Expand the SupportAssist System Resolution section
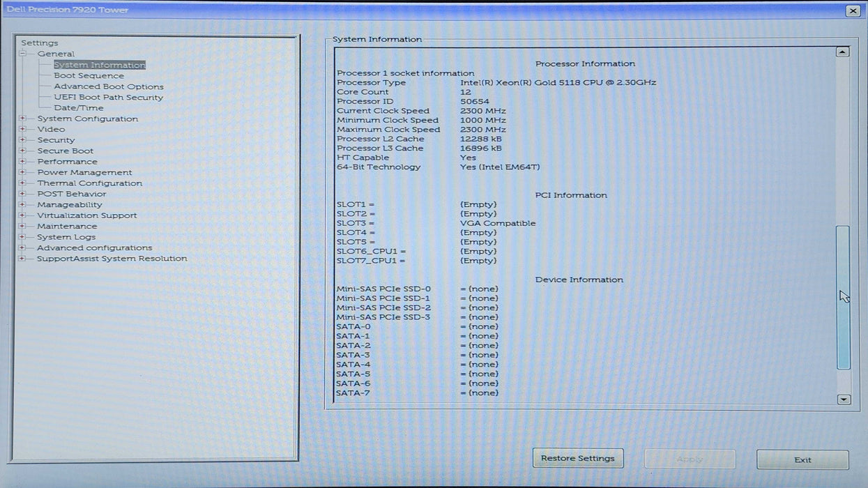This screenshot has height=488, width=868. pyautogui.click(x=23, y=258)
